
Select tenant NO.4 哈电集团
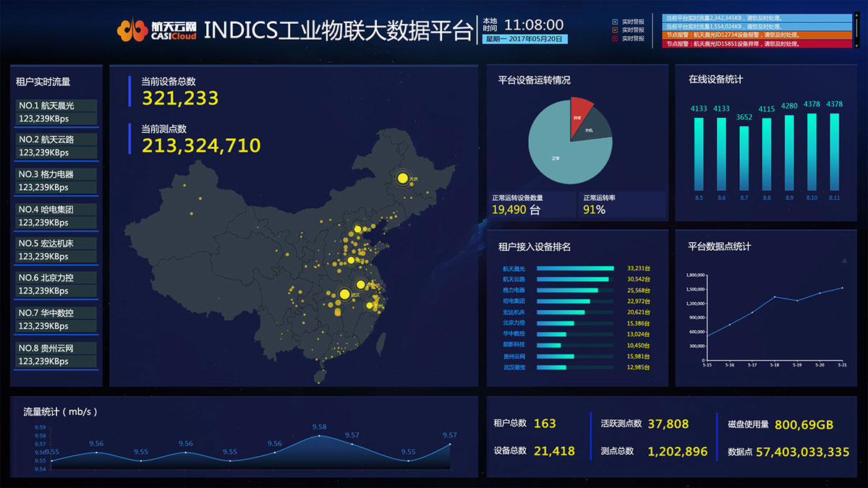click(x=56, y=215)
